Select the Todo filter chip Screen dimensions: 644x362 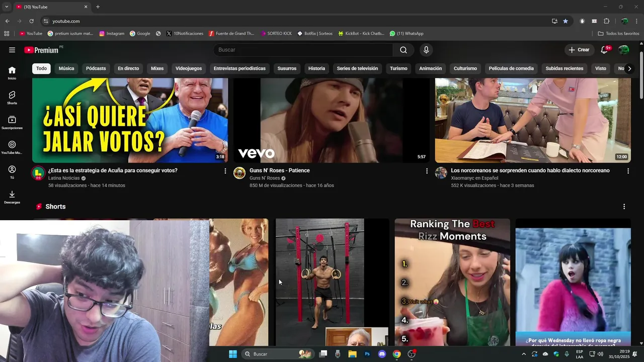(x=41, y=68)
